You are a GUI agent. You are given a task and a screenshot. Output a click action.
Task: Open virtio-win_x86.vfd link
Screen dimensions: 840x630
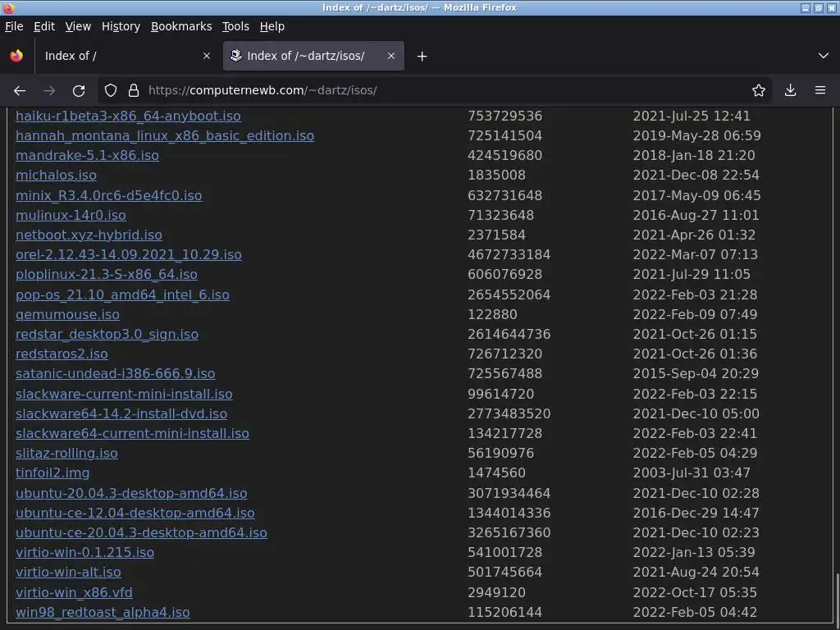(74, 593)
